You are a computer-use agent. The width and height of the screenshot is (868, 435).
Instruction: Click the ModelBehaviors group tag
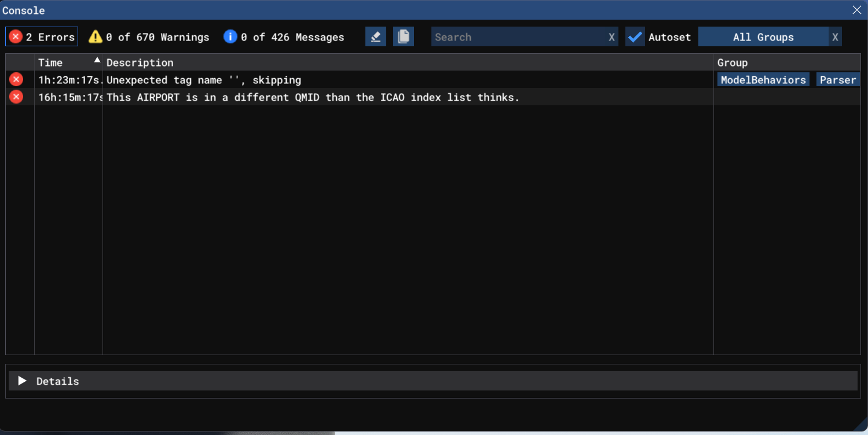[763, 80]
